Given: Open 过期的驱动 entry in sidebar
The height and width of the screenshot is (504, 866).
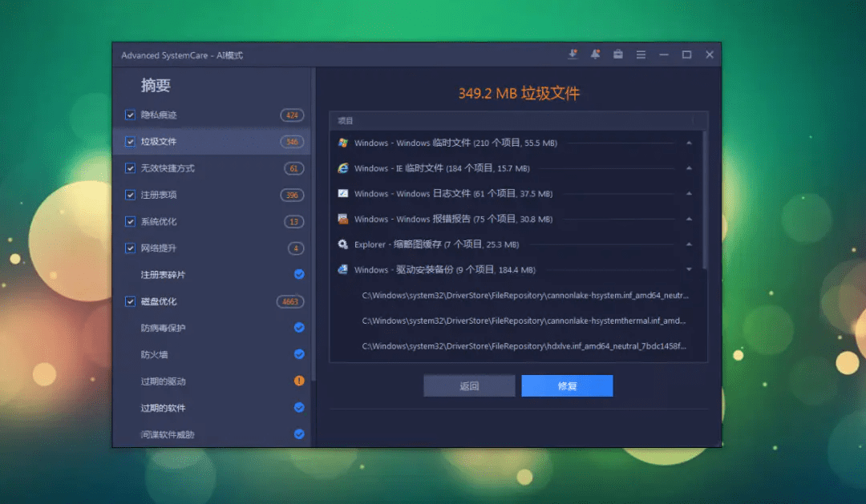Looking at the screenshot, I should [x=163, y=381].
